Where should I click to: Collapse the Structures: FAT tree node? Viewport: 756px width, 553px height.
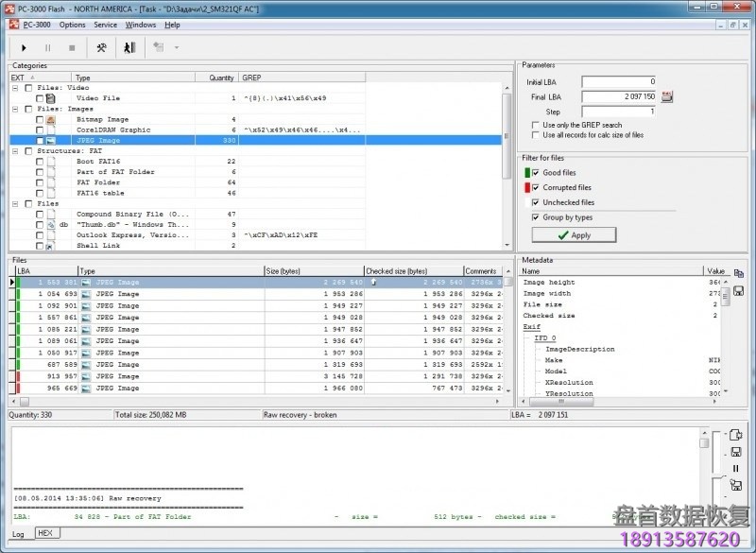(15, 151)
